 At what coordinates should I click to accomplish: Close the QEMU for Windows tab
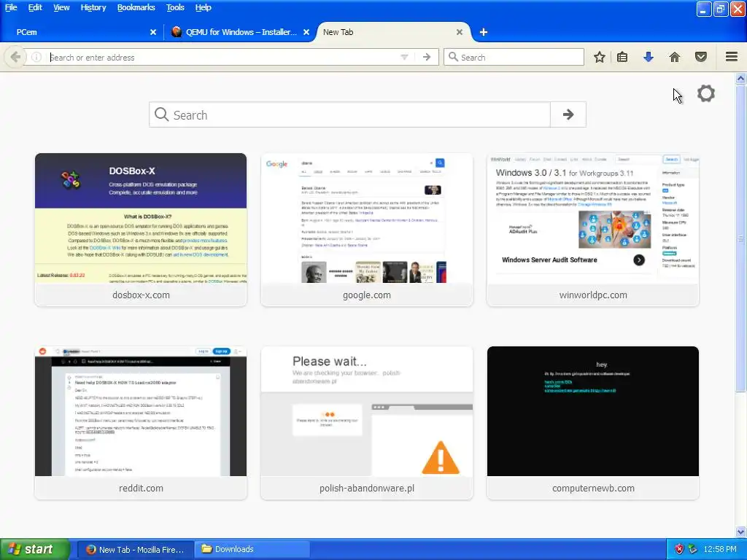point(306,32)
